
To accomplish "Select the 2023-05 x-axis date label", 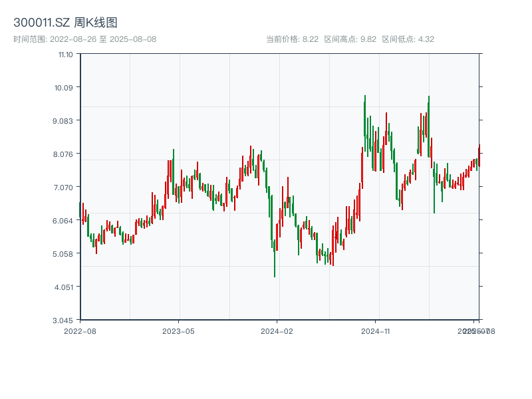I will pyautogui.click(x=178, y=331).
